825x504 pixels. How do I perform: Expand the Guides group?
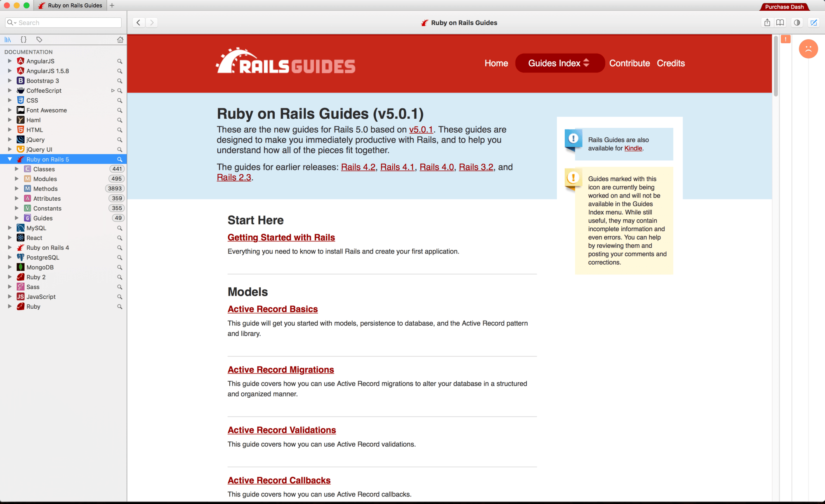click(x=16, y=218)
